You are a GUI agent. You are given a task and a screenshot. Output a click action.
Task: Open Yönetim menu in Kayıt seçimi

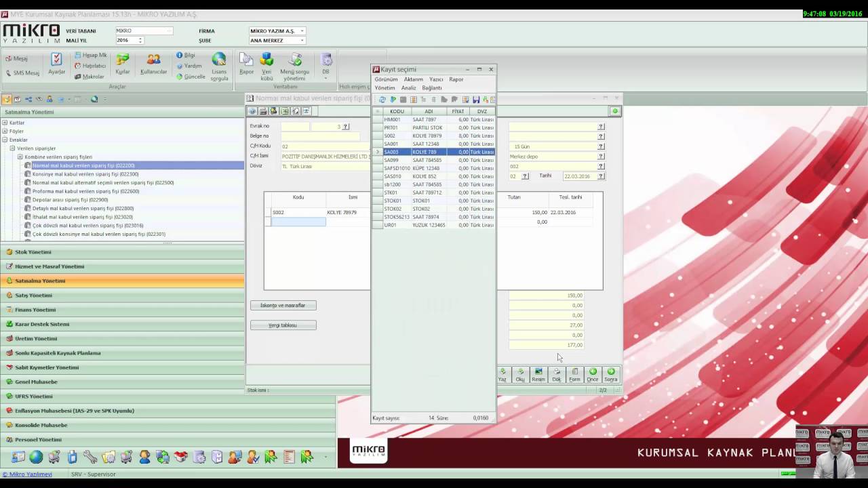384,88
